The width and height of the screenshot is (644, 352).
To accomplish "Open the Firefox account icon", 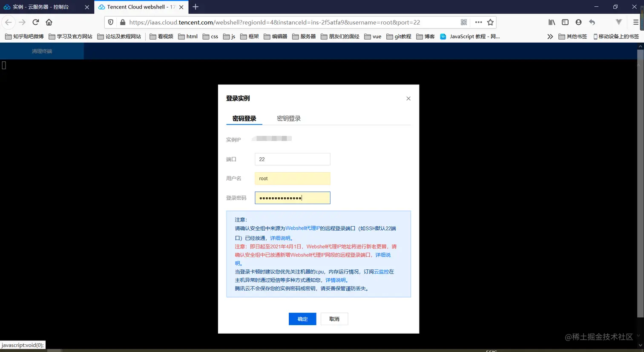I will 578,22.
